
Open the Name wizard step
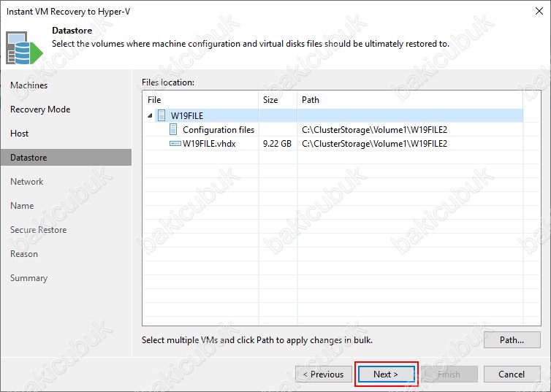22,206
